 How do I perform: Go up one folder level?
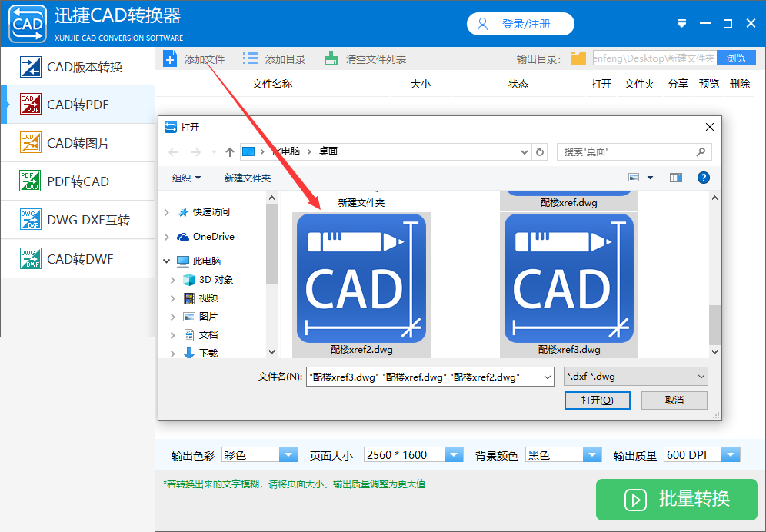[x=230, y=152]
